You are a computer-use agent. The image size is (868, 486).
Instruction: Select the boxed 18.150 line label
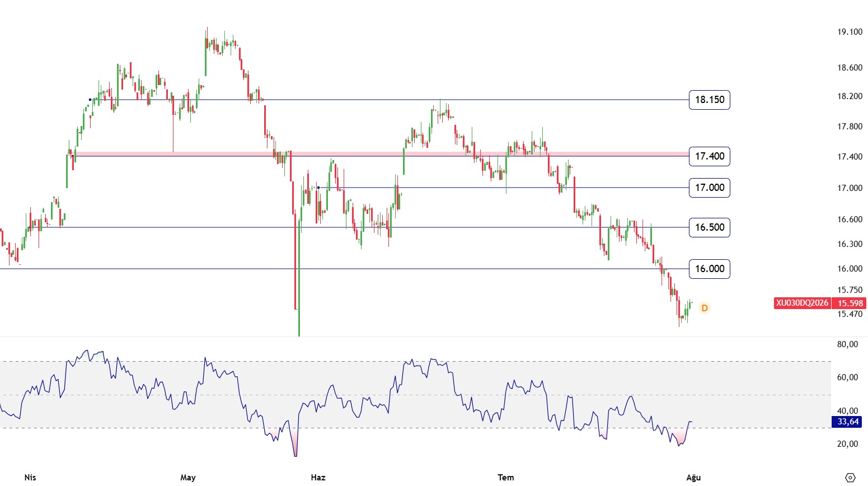tap(710, 100)
